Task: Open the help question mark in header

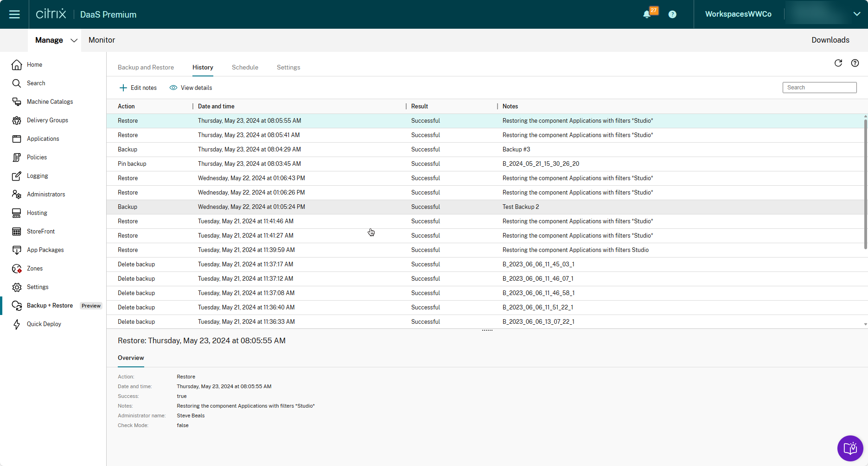Action: (x=672, y=14)
